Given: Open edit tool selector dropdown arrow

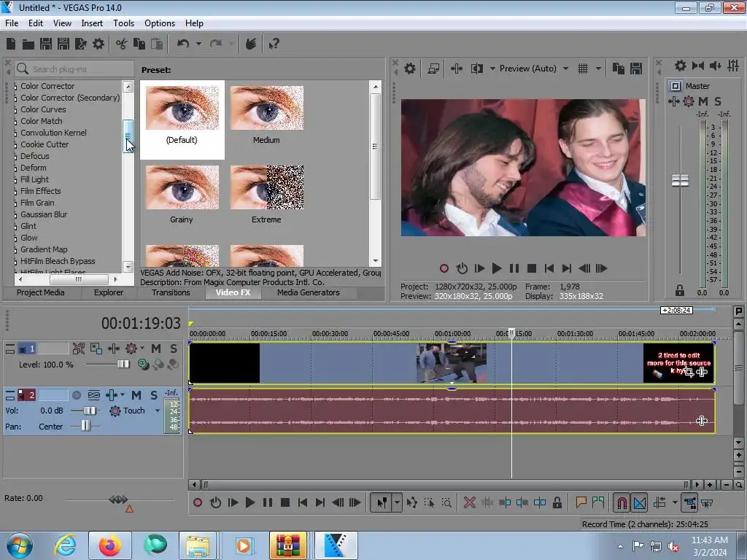Looking at the screenshot, I should (x=397, y=502).
